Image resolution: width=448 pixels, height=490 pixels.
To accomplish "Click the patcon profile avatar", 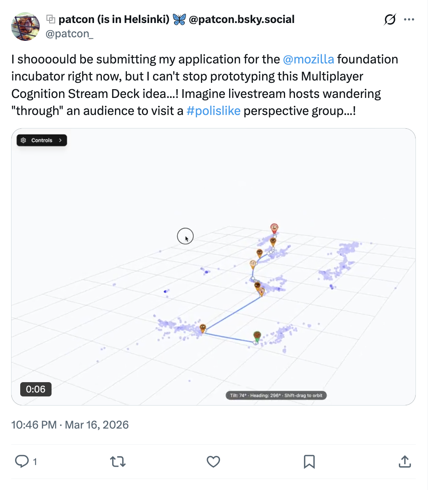I will click(x=25, y=27).
